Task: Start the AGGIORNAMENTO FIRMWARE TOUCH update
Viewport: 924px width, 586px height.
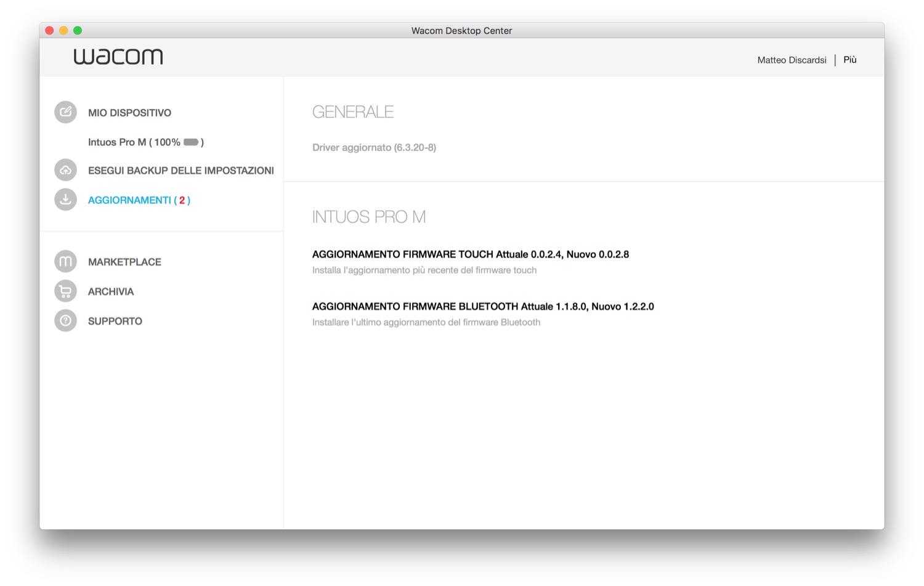Action: 471,254
